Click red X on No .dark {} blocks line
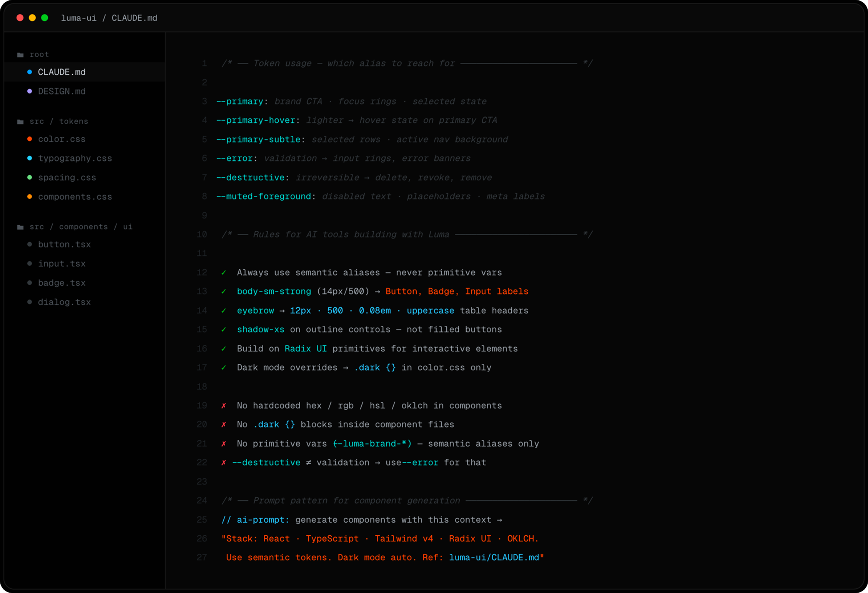This screenshot has height=593, width=868. pos(224,425)
